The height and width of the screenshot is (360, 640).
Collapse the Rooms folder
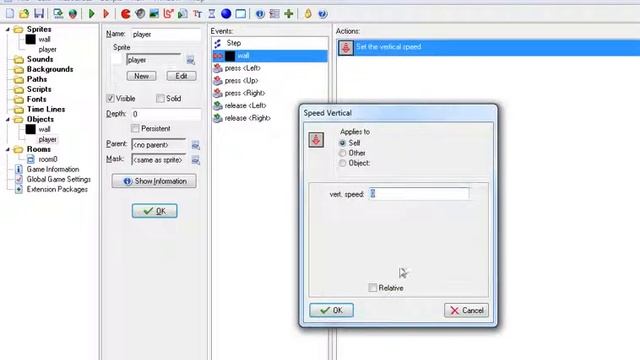[x=7, y=149]
